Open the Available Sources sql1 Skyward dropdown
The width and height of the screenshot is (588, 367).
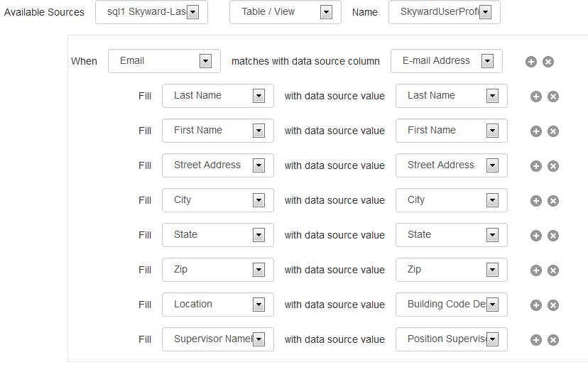(151, 12)
